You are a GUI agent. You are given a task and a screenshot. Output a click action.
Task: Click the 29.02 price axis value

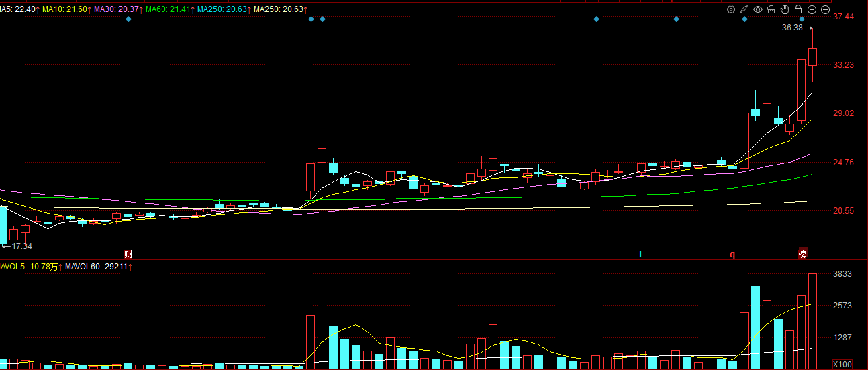(x=843, y=113)
